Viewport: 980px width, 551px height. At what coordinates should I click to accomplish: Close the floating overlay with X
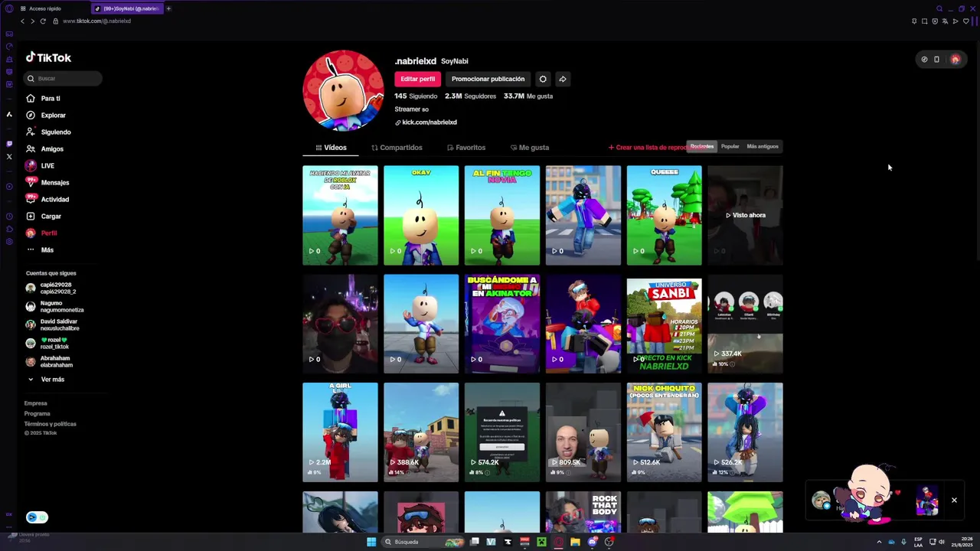click(x=954, y=500)
